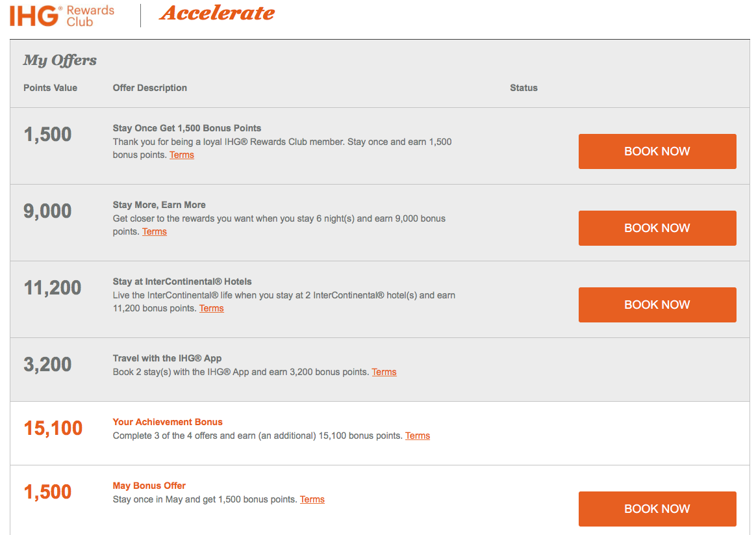Click the Accelerate logo heading
The image size is (756, 535).
pos(217,13)
